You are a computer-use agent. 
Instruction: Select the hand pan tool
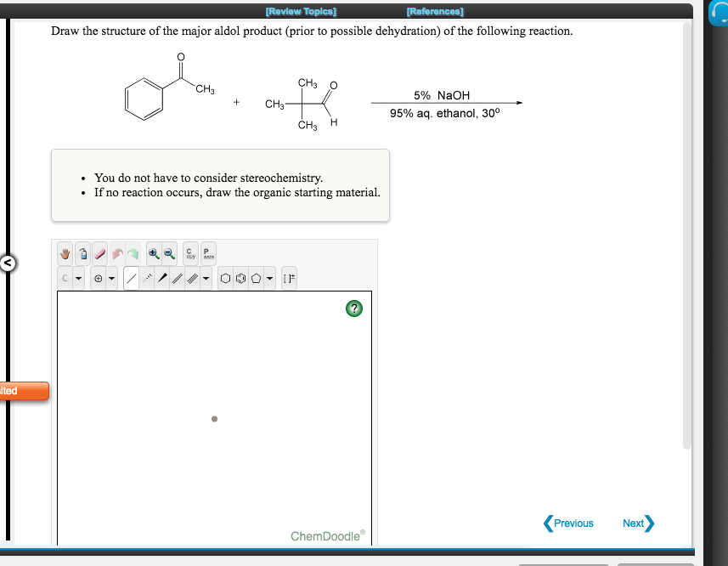(x=65, y=254)
